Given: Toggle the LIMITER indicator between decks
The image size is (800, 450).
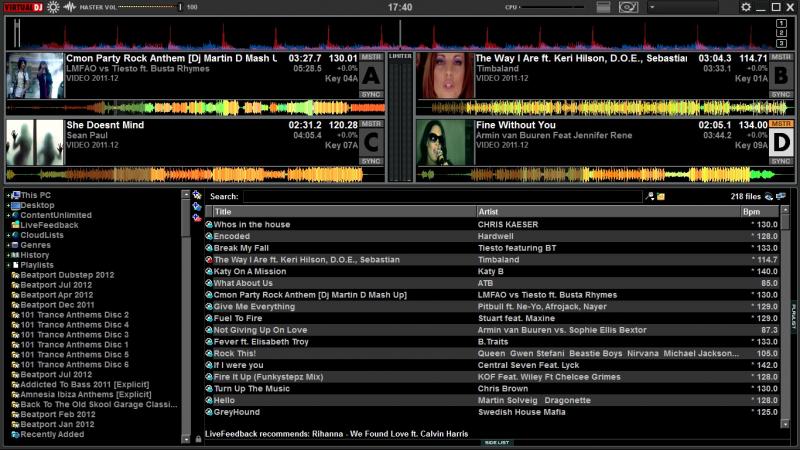Looking at the screenshot, I should pyautogui.click(x=400, y=56).
